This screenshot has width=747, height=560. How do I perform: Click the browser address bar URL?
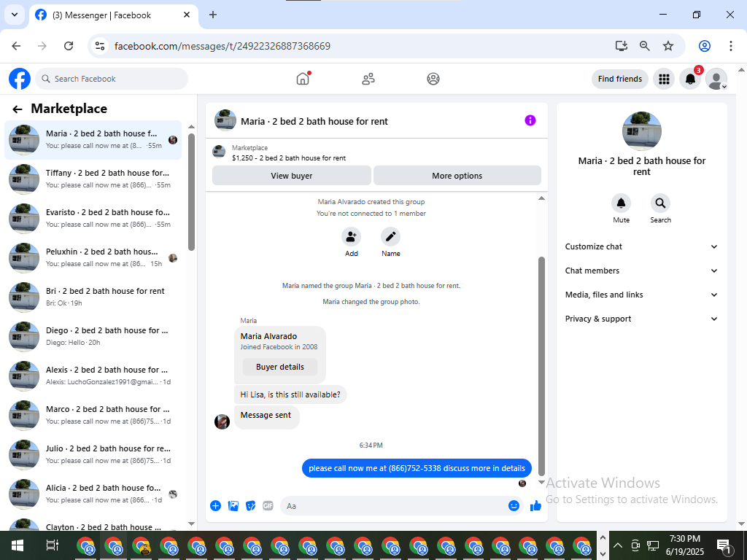222,46
